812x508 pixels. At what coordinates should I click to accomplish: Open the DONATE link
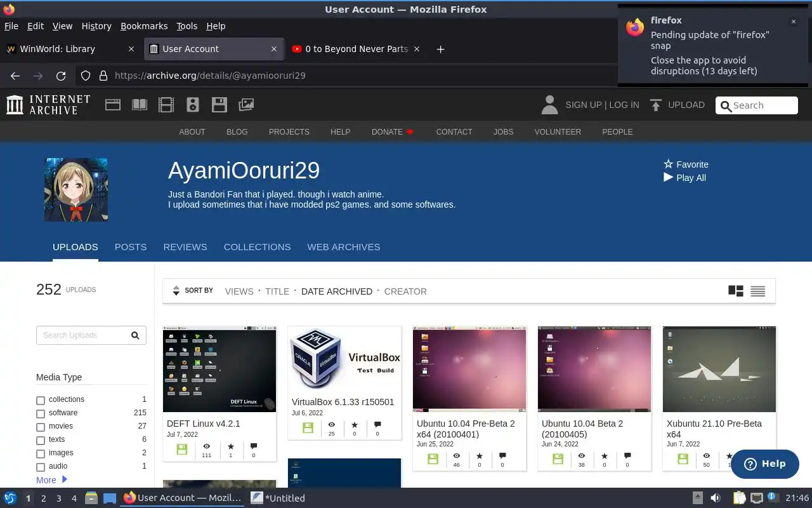point(392,132)
